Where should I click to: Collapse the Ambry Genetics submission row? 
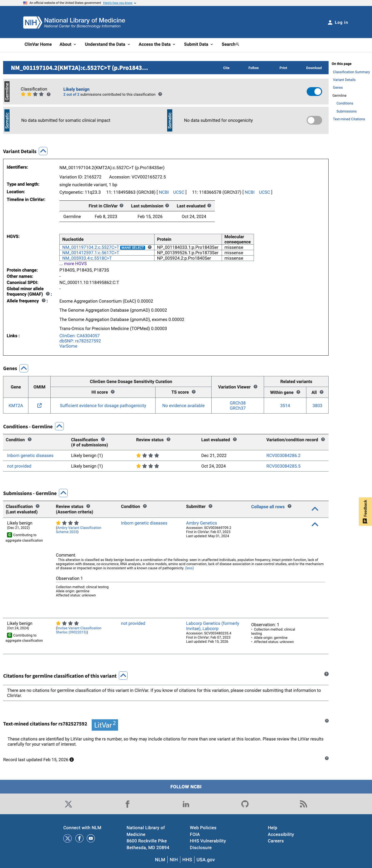click(x=315, y=524)
